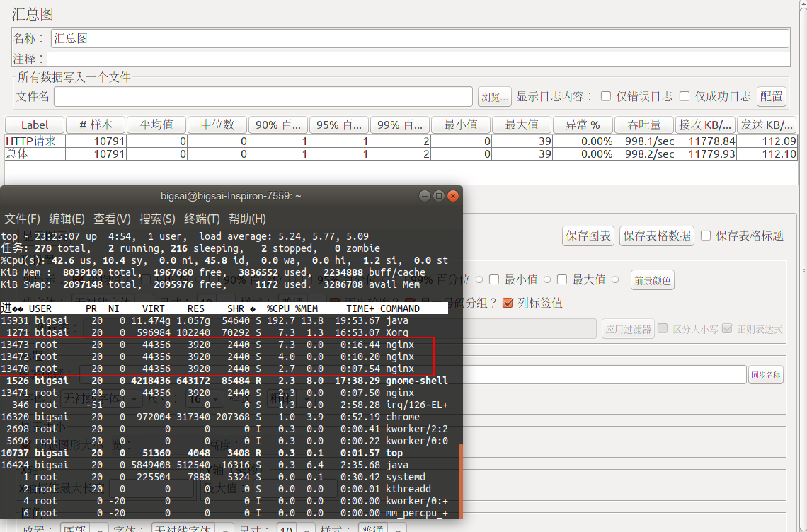The height and width of the screenshot is (532, 807).
Task: Click the 95% 百... column header
Action: (338, 125)
